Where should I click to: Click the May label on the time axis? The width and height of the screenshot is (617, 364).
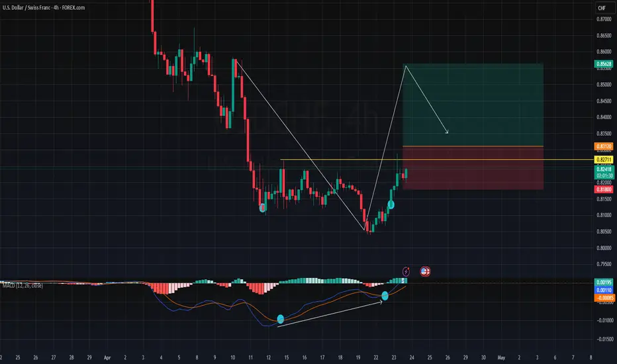coord(501,357)
